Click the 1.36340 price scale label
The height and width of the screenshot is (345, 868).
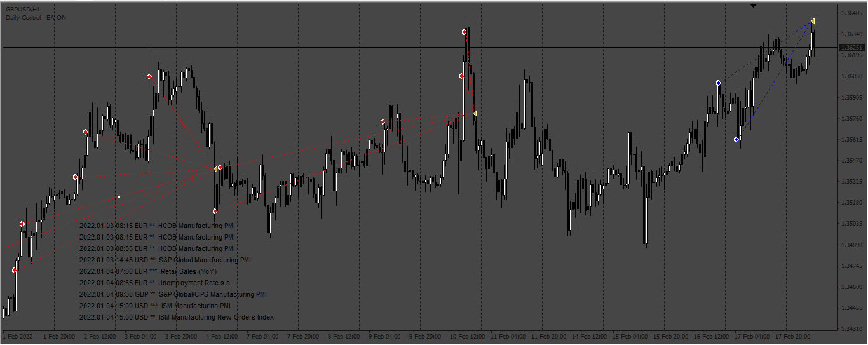[x=851, y=34]
